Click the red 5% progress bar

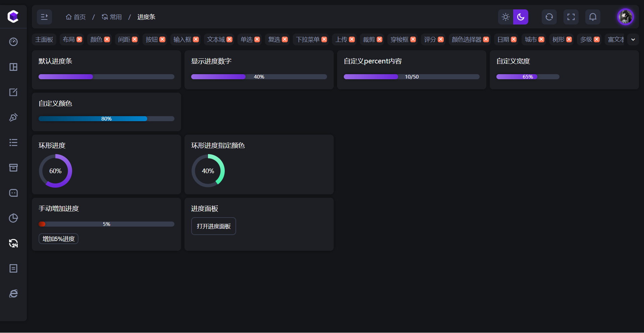(x=106, y=224)
